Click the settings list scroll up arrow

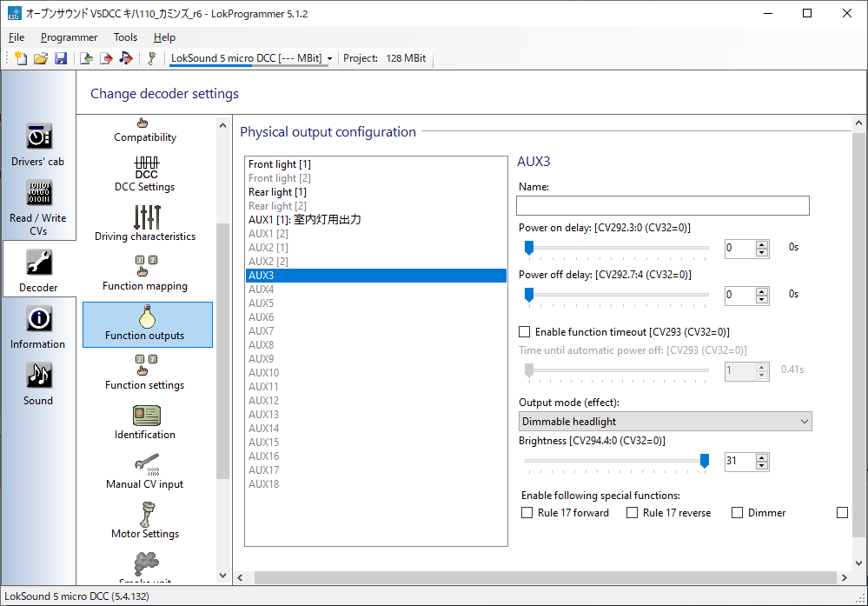(x=222, y=125)
